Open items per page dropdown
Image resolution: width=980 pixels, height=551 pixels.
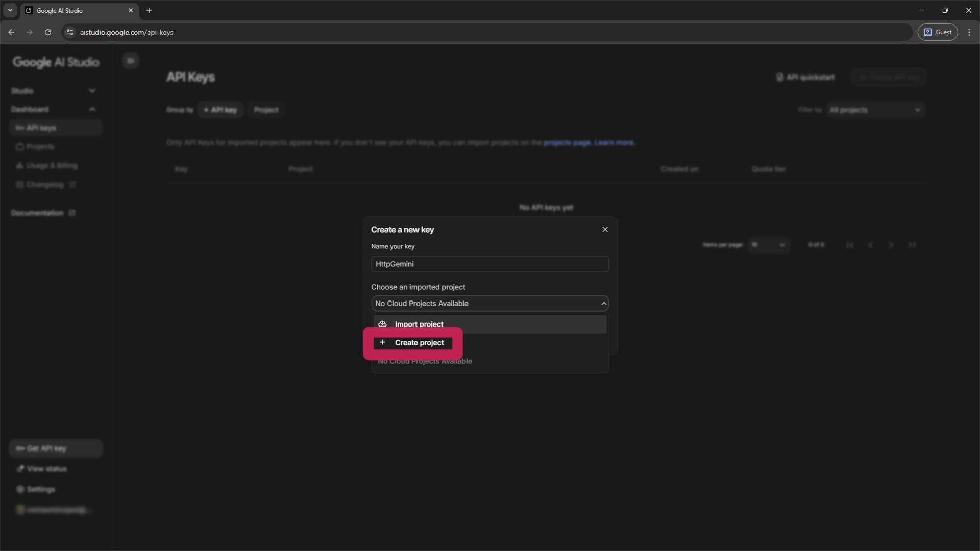point(768,245)
